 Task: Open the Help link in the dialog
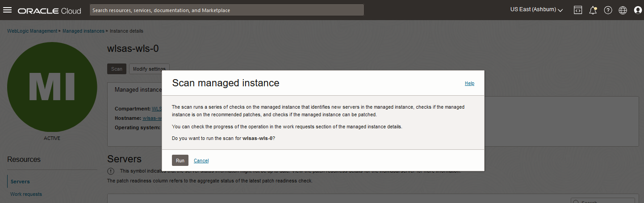(469, 83)
